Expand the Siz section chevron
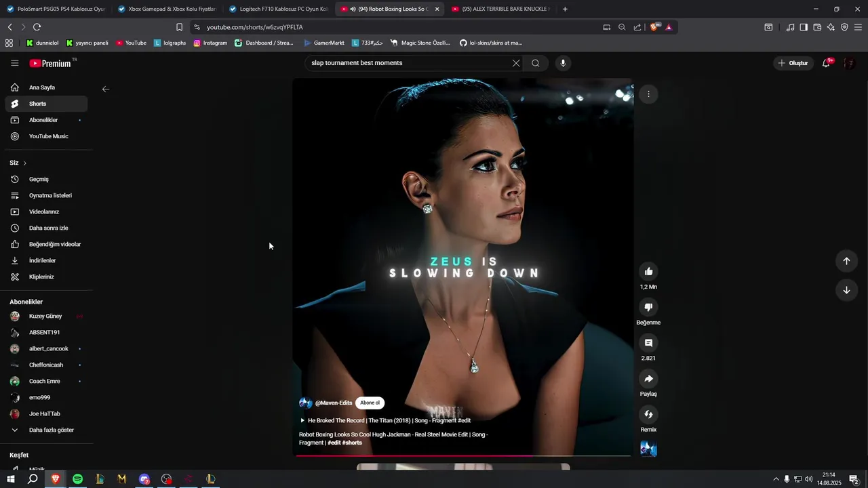 click(x=24, y=163)
